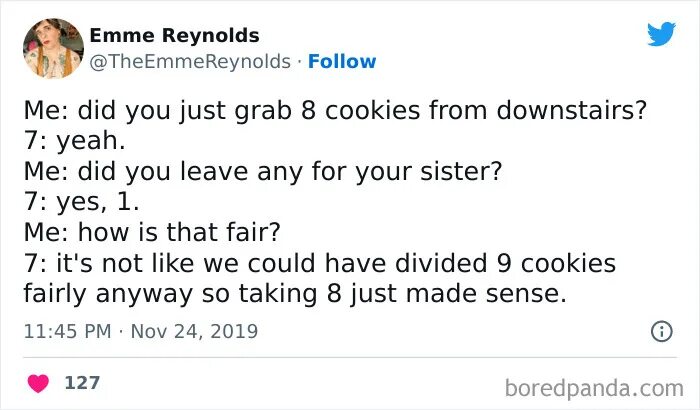
Task: Open Emme Reynolds' profile picture
Action: click(x=53, y=48)
